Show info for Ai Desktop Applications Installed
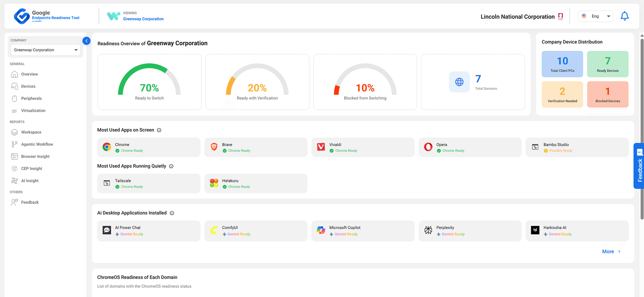 tap(172, 213)
